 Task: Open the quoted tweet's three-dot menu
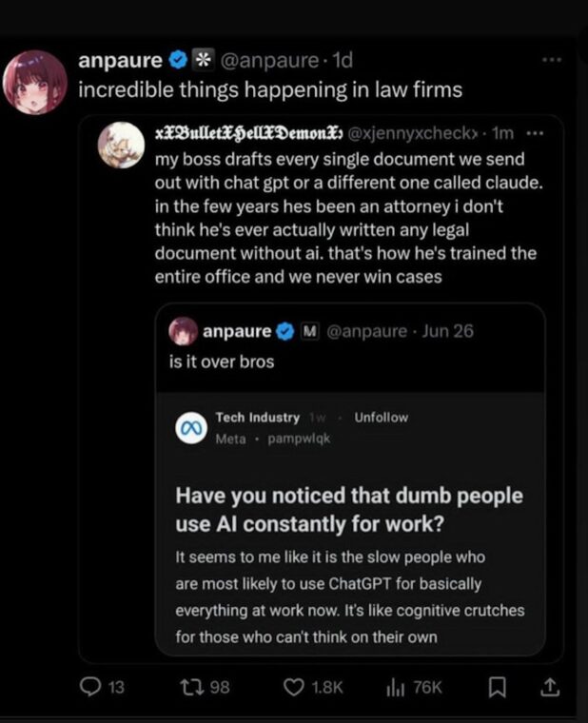tap(535, 133)
